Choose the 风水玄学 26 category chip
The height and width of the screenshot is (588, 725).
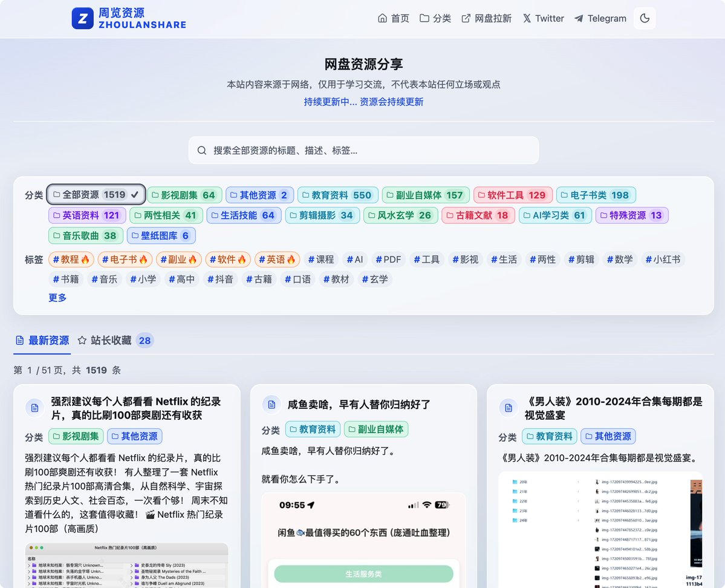pyautogui.click(x=400, y=215)
